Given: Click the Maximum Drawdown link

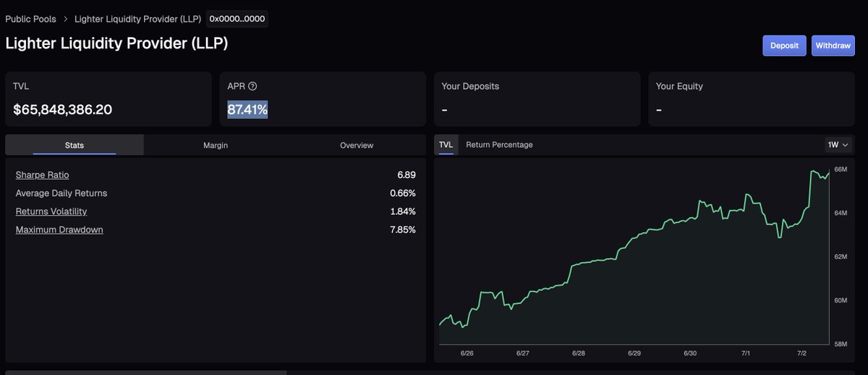Looking at the screenshot, I should 59,229.
